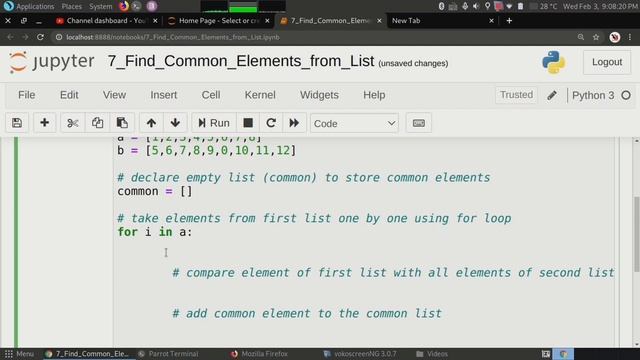Switch to Parrot Terminal in taskbar
640x360 pixels.
[168, 354]
